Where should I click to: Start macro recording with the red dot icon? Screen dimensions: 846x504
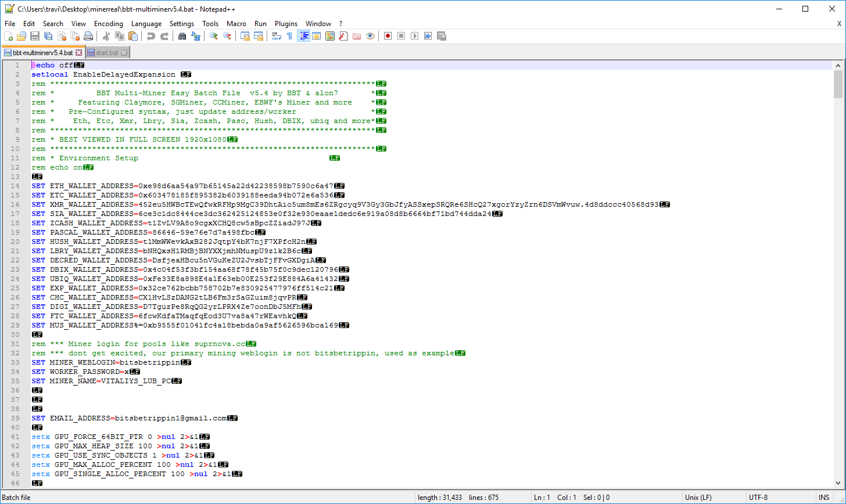(388, 36)
